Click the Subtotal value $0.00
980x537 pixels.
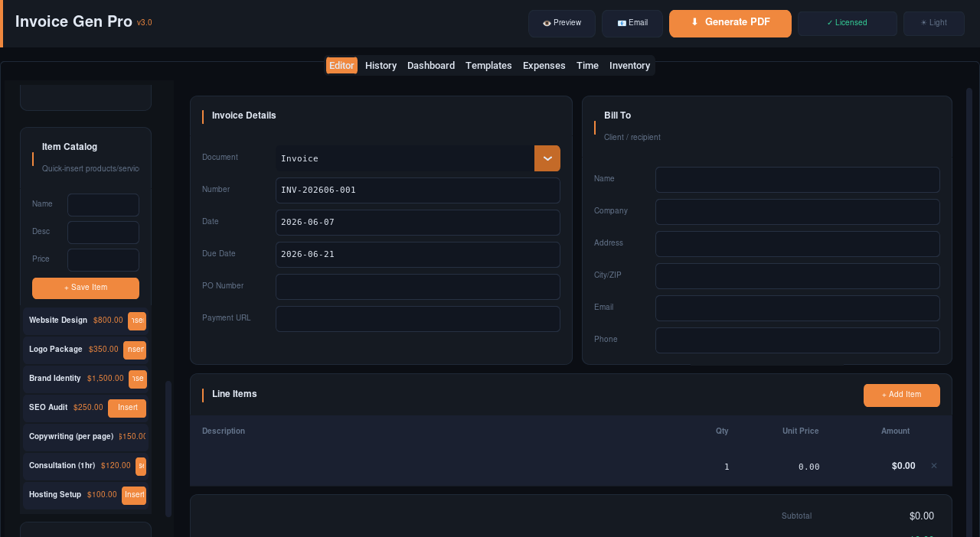pyautogui.click(x=921, y=516)
